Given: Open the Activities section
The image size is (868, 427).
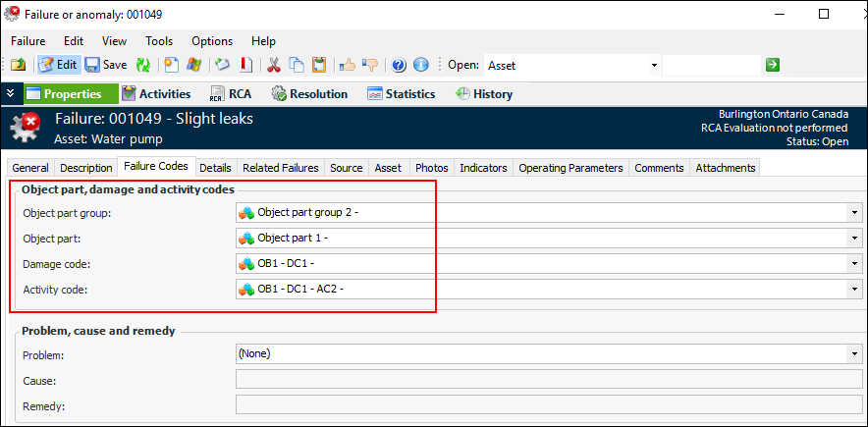Looking at the screenshot, I should (x=156, y=94).
